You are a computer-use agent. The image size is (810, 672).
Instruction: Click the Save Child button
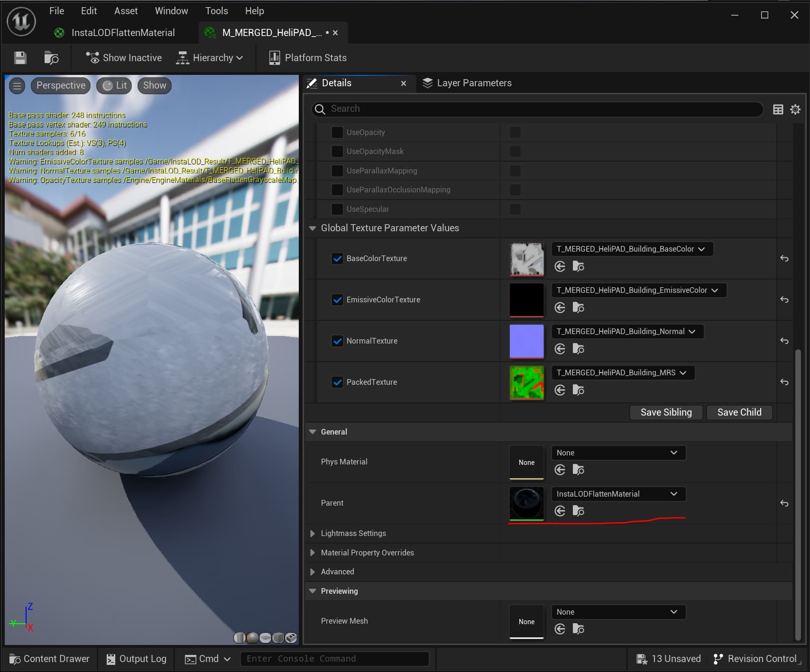click(739, 412)
